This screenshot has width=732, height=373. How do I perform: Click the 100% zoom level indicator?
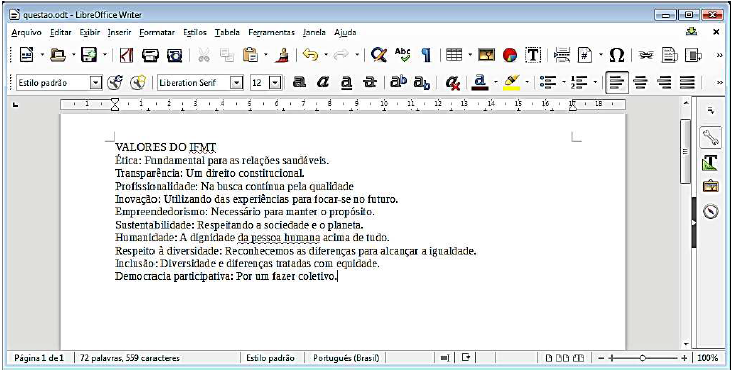point(708,358)
